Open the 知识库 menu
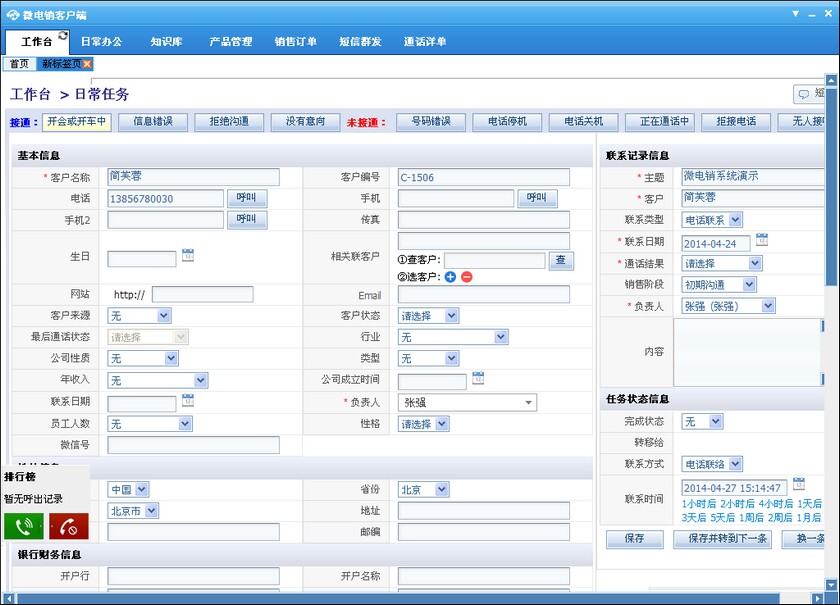Image resolution: width=840 pixels, height=605 pixels. click(166, 41)
